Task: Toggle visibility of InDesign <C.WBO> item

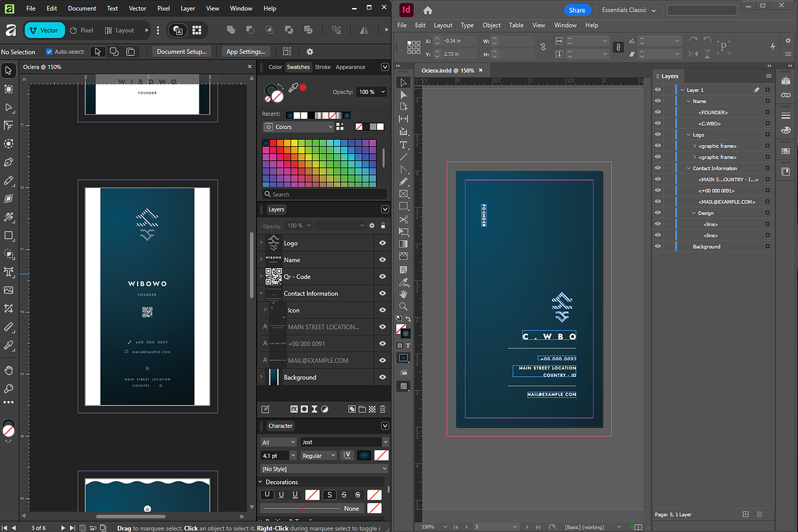Action: coord(658,124)
